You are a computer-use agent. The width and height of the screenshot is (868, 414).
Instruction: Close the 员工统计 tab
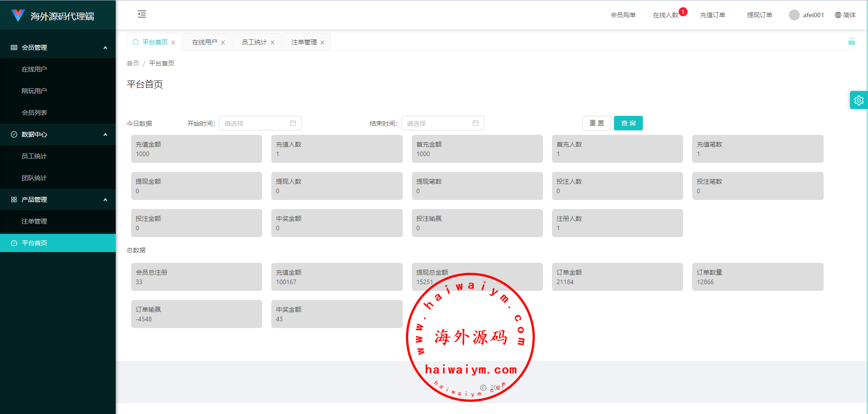tap(273, 43)
